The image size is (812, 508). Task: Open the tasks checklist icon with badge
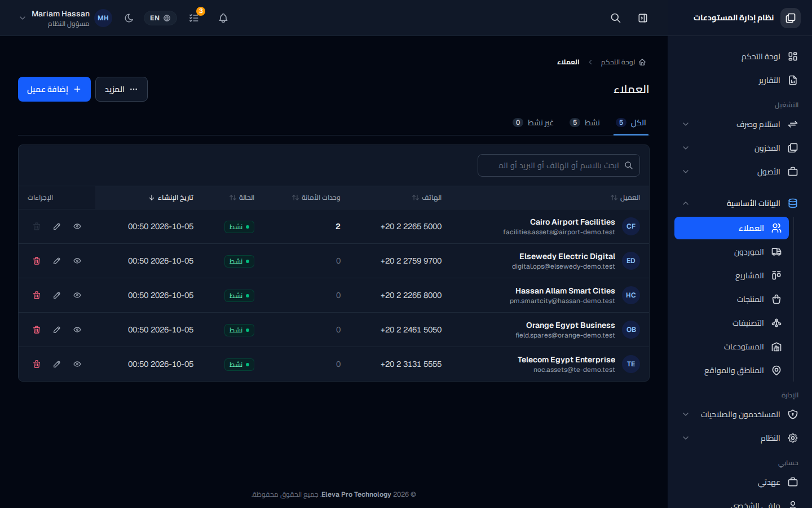[194, 18]
